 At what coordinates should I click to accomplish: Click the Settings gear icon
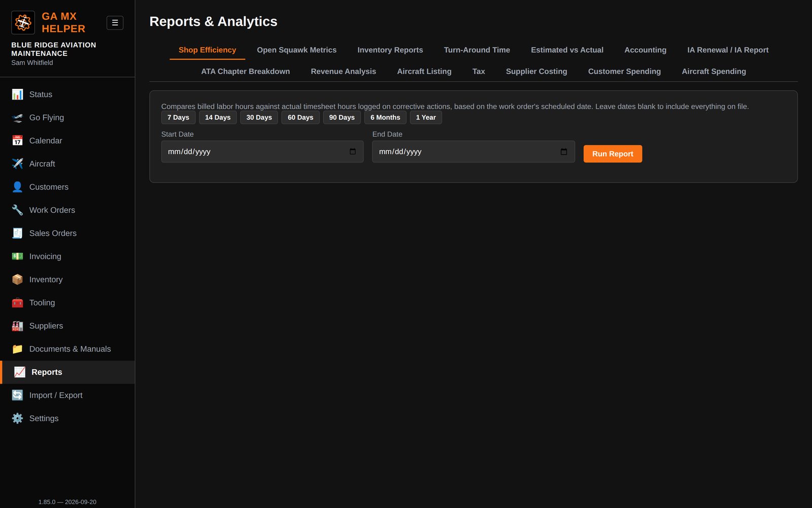(17, 418)
